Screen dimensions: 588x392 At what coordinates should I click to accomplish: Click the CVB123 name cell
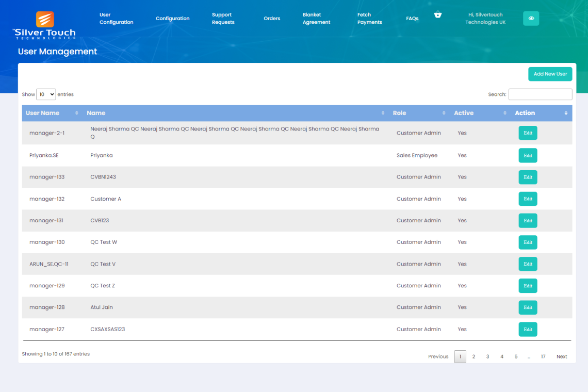click(x=100, y=221)
